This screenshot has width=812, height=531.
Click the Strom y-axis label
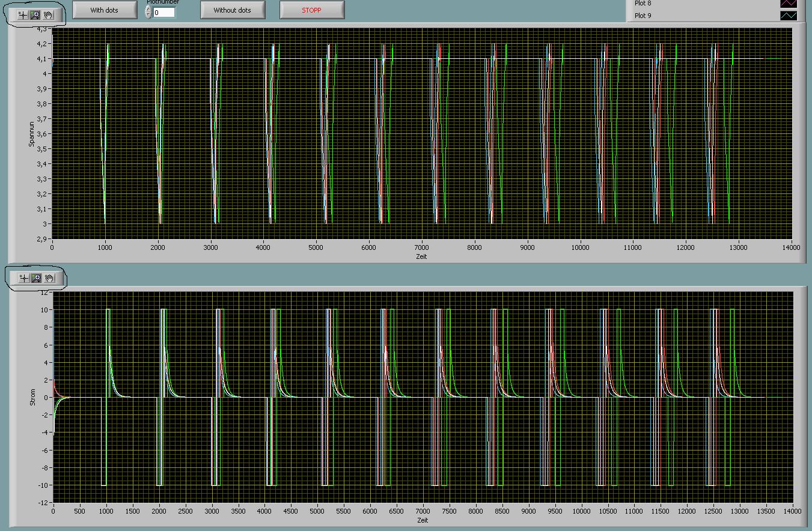[x=33, y=397]
